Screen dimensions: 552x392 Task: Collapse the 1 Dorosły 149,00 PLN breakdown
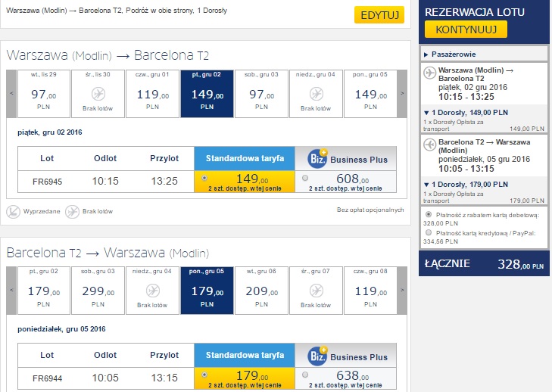coord(466,113)
